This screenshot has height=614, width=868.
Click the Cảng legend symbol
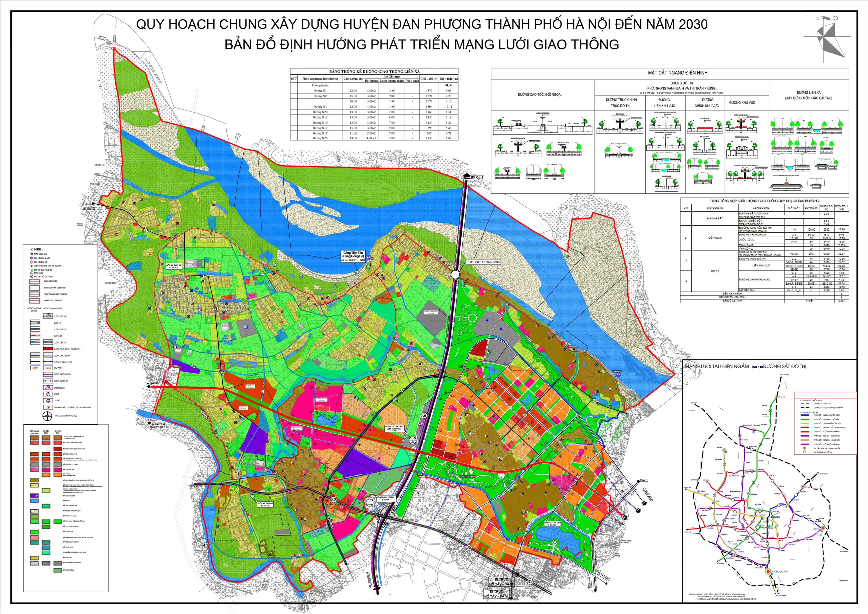tap(48, 401)
